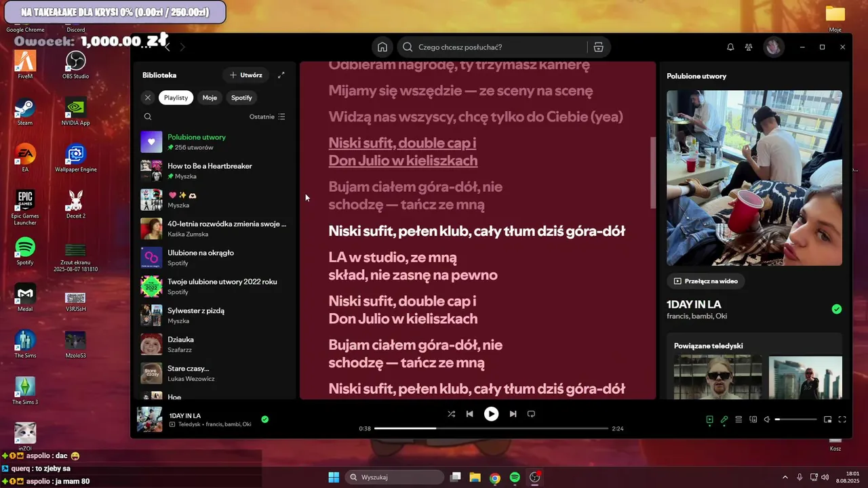This screenshot has width=868, height=488.
Task: Open Spotify notifications bell
Action: pos(730,47)
